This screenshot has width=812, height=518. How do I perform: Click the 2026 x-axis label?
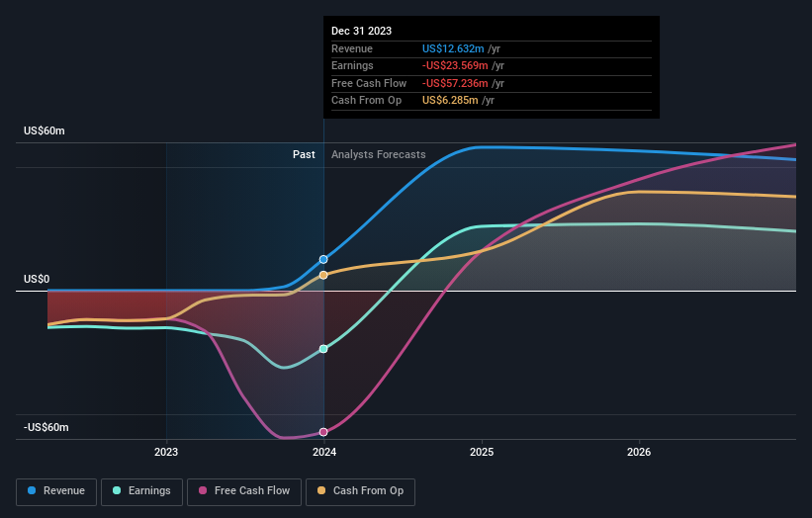pos(639,452)
